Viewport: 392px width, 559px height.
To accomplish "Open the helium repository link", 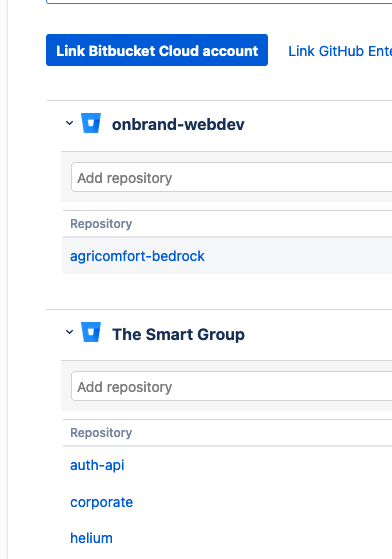I will (91, 538).
